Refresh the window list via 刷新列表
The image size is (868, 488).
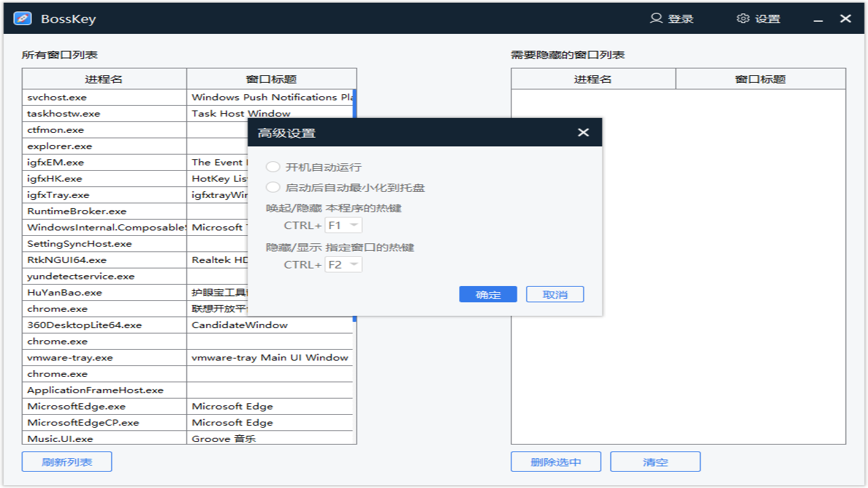click(x=66, y=461)
